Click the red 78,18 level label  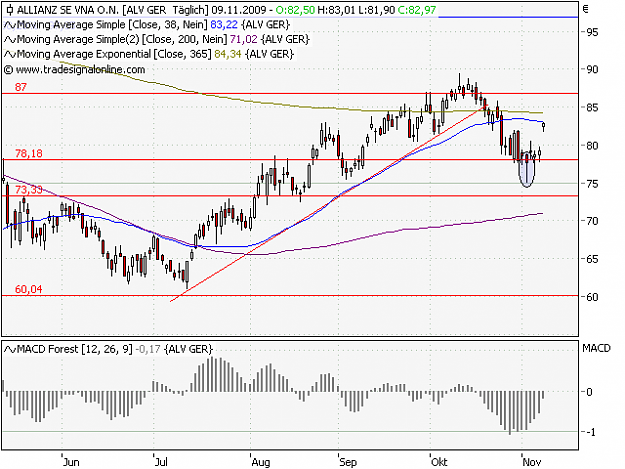coord(29,153)
